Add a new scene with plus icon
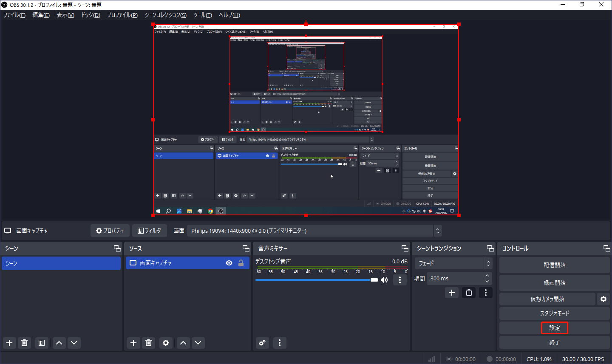This screenshot has width=612, height=364. click(x=9, y=343)
